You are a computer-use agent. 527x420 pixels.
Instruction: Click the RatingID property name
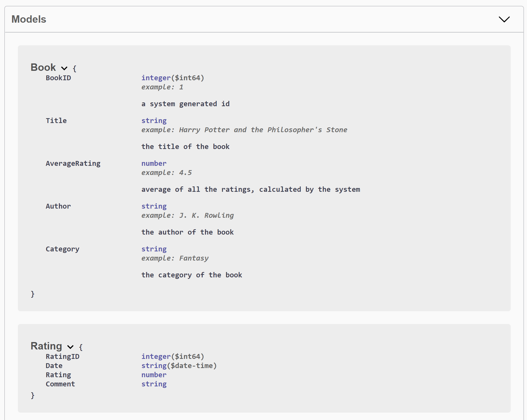tap(62, 357)
